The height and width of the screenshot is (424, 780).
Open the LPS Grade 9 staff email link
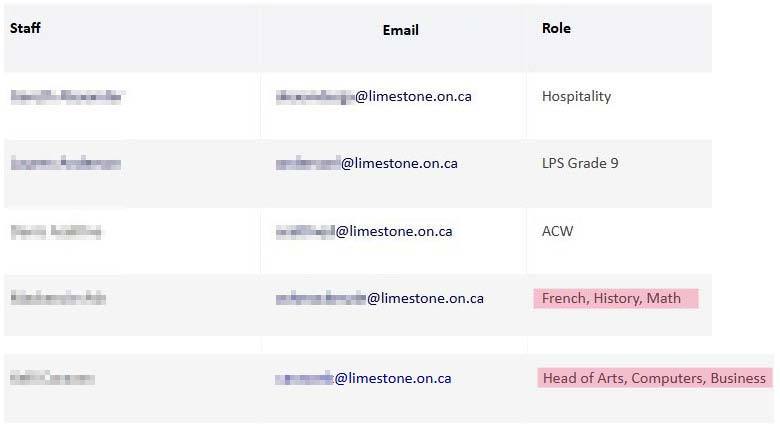[x=367, y=163]
